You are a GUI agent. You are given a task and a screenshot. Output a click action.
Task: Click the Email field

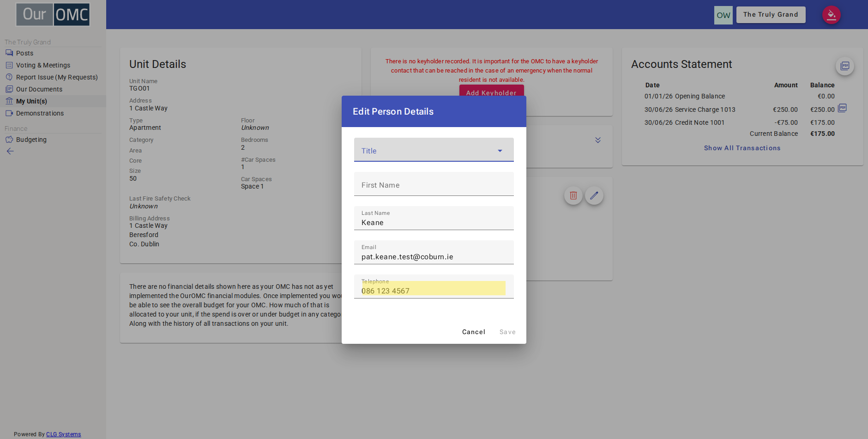point(434,252)
